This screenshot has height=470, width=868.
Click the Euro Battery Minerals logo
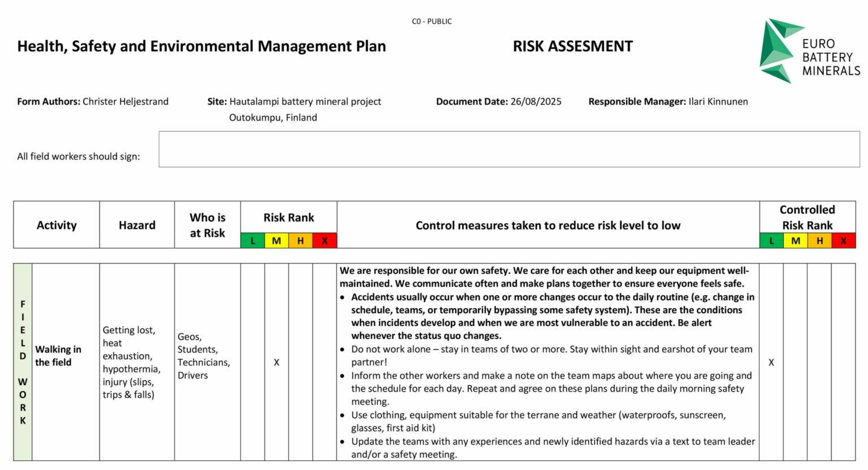point(809,51)
